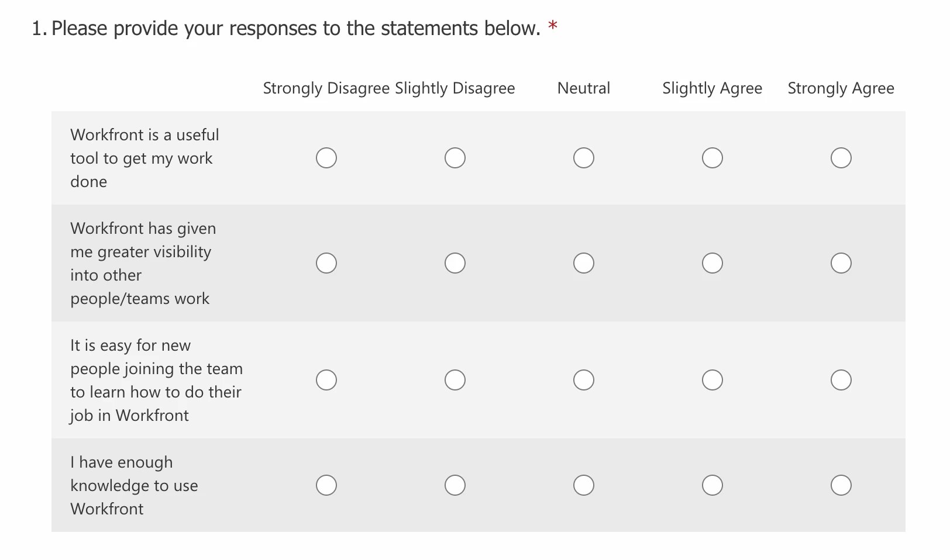950x560 pixels.
Task: Choose Slightly Disagree for greater visibility statement
Action: (455, 263)
